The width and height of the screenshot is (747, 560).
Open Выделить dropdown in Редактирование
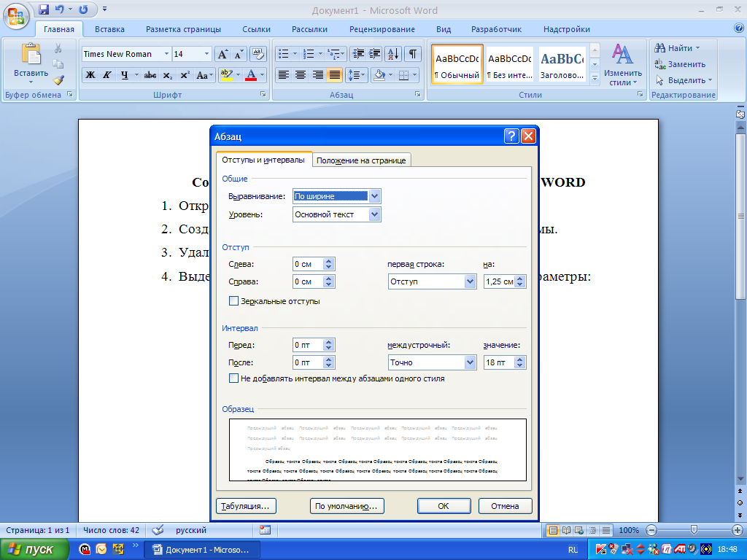coord(710,80)
